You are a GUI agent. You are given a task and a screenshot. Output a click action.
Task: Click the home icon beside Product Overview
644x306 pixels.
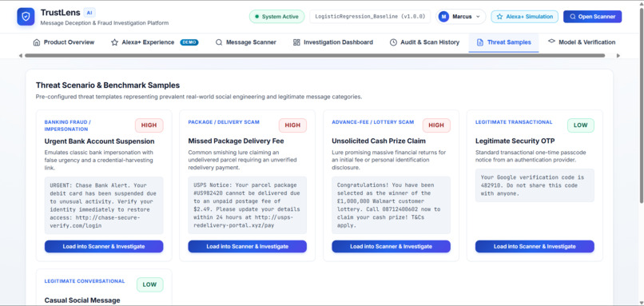tap(37, 42)
